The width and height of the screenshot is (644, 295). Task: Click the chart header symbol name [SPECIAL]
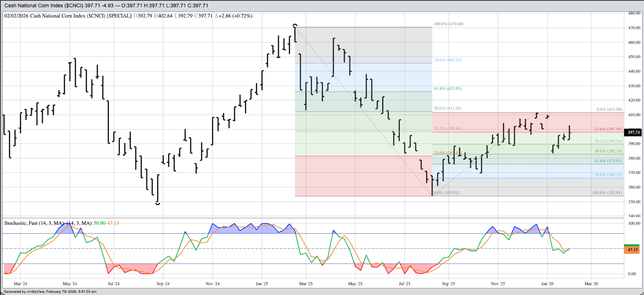tap(119, 16)
